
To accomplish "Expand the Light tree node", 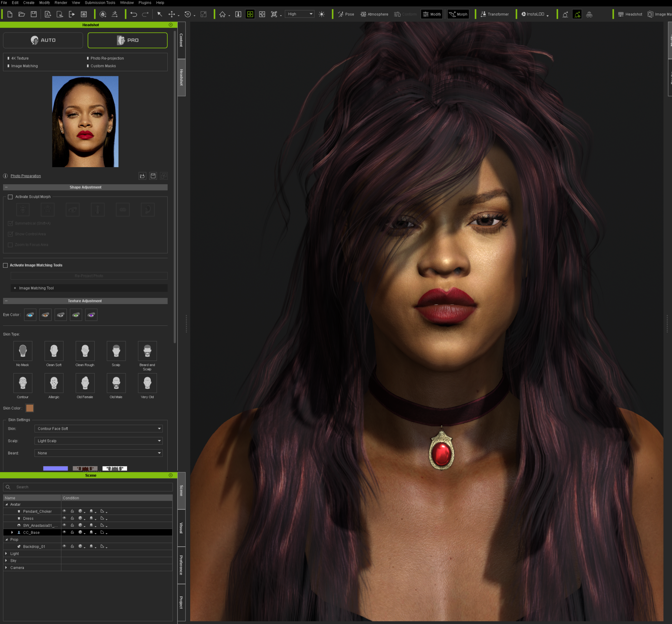I will [x=6, y=553].
